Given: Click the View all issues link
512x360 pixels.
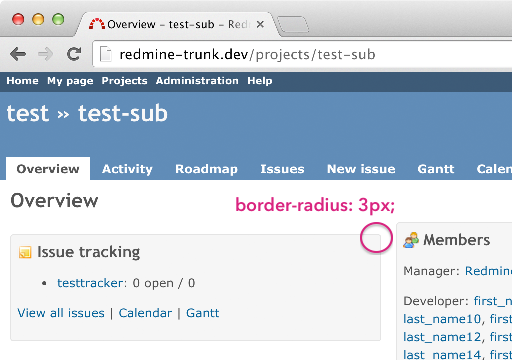Looking at the screenshot, I should click(61, 313).
